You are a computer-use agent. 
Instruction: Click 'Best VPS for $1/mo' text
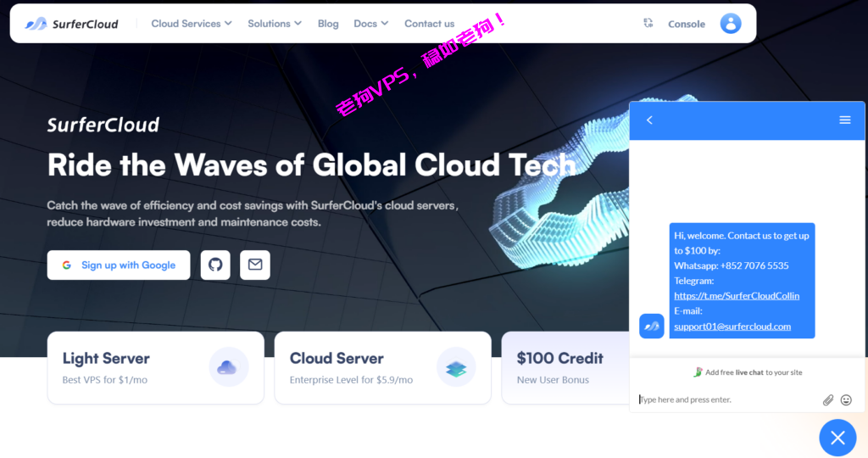[105, 380]
